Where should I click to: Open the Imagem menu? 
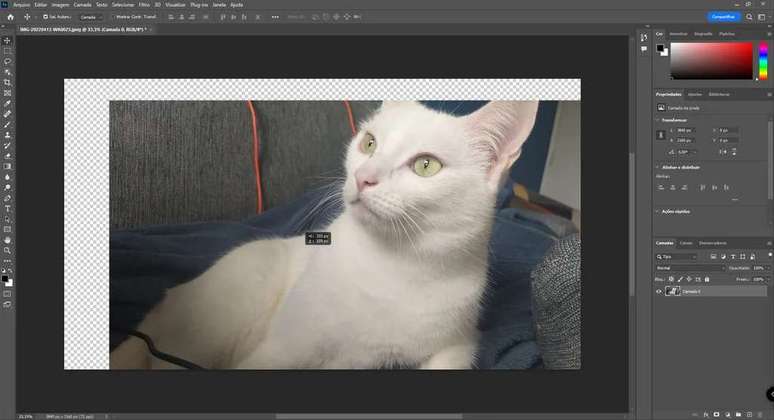(60, 4)
